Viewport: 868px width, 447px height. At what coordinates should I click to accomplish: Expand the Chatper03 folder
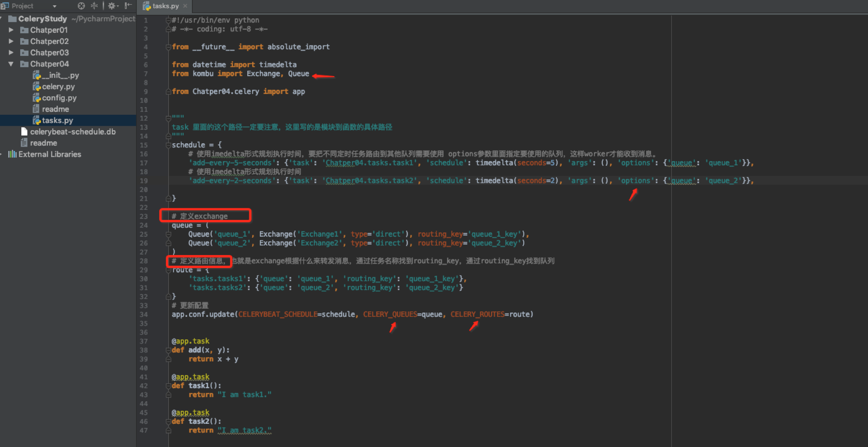(x=11, y=53)
